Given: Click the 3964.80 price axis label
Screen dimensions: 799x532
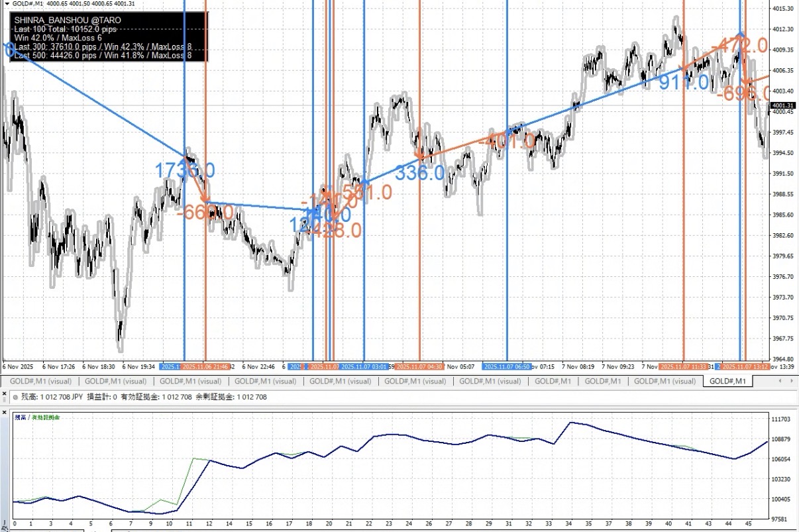Looking at the screenshot, I should point(783,359).
